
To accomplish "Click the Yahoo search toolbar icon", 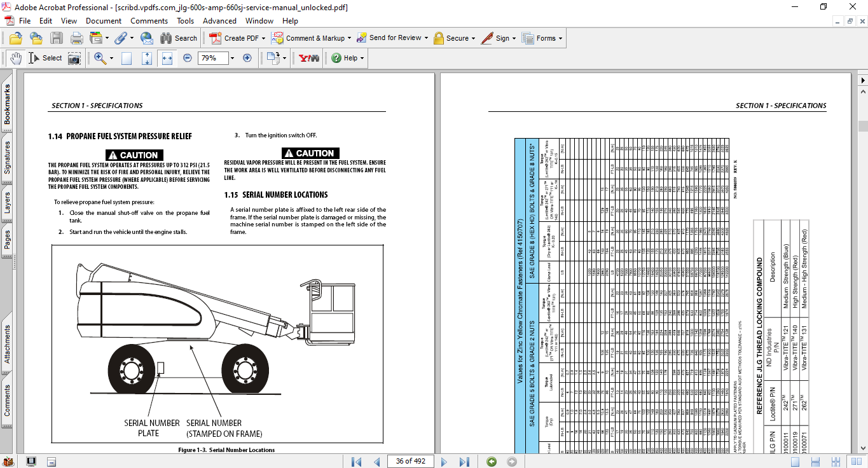I will [x=309, y=58].
